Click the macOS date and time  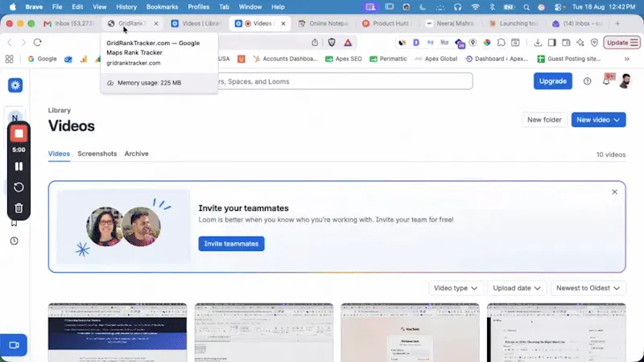coord(604,7)
